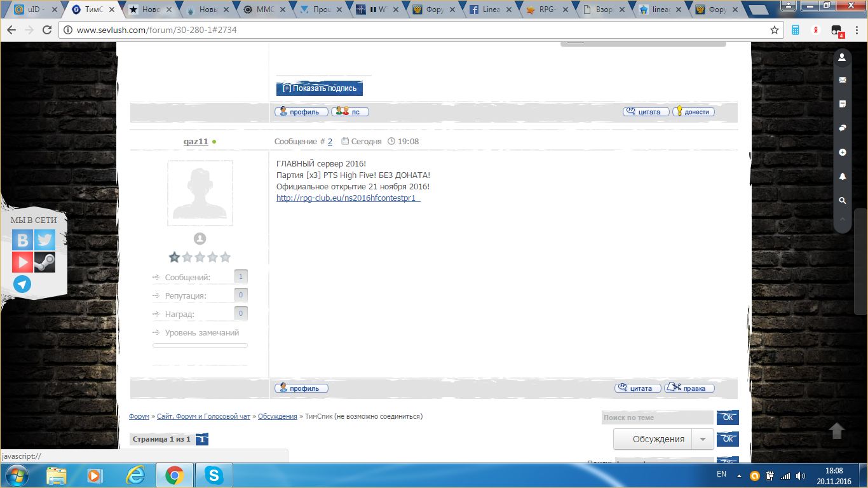
Task: Open the Windows Start menu
Action: click(x=17, y=475)
